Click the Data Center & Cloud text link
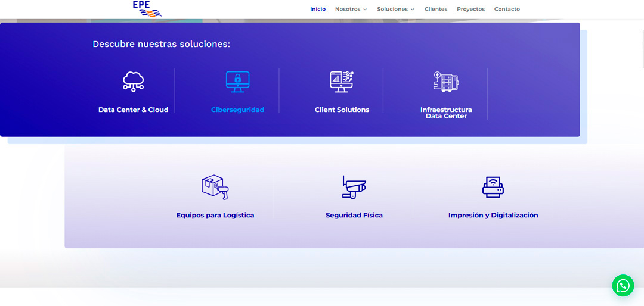The width and height of the screenshot is (644, 306). pos(133,110)
